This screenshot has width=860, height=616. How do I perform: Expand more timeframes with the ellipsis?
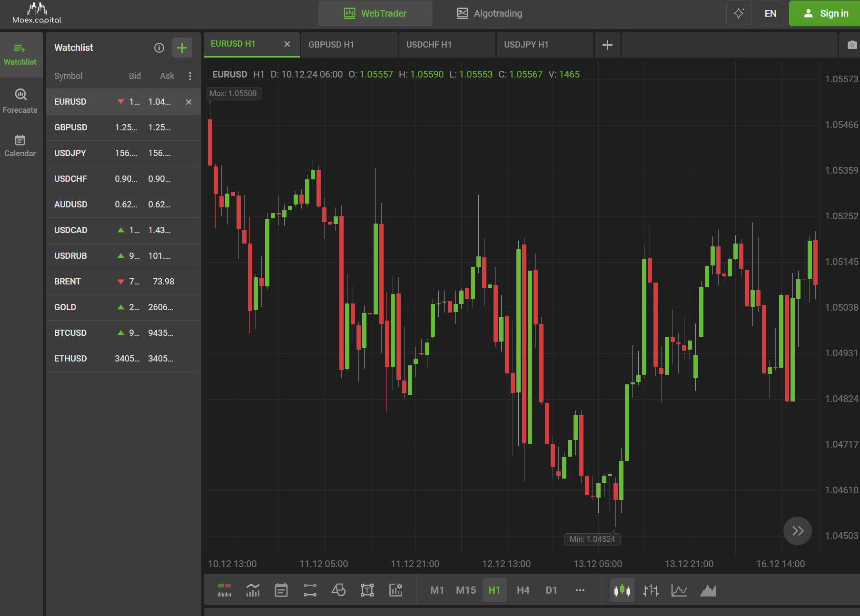click(580, 590)
